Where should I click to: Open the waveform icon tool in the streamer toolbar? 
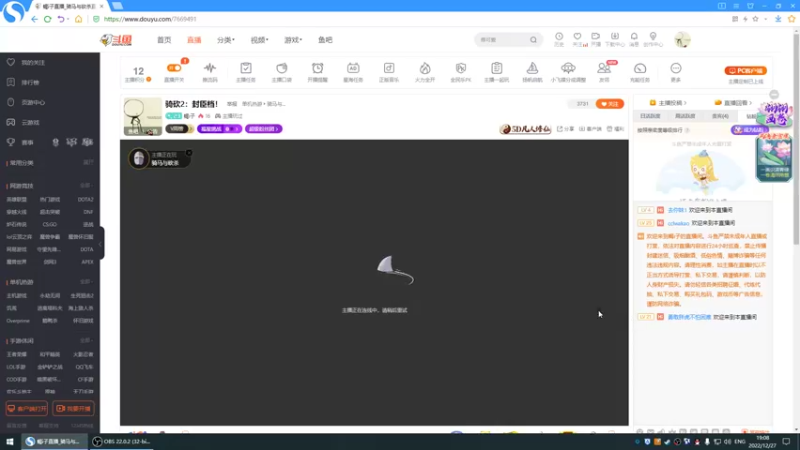[x=210, y=68]
